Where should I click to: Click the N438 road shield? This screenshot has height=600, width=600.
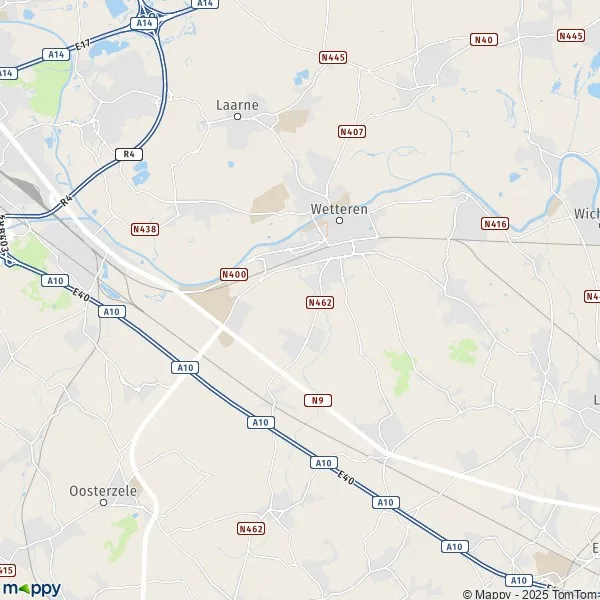(x=145, y=229)
